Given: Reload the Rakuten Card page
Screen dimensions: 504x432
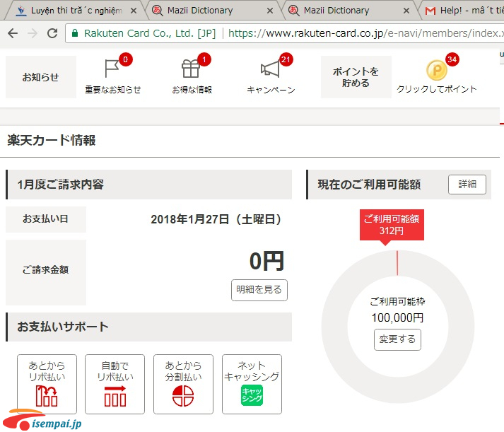Looking at the screenshot, I should [52, 33].
